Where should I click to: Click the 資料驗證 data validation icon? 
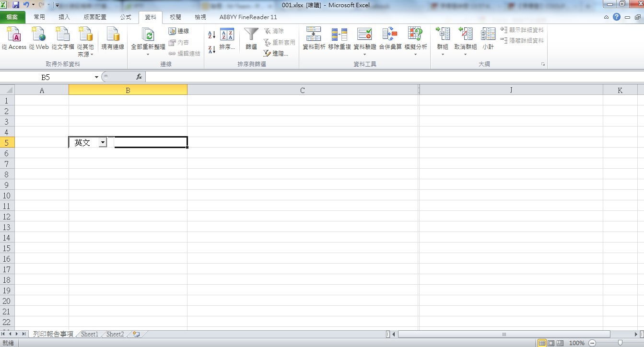tap(365, 35)
